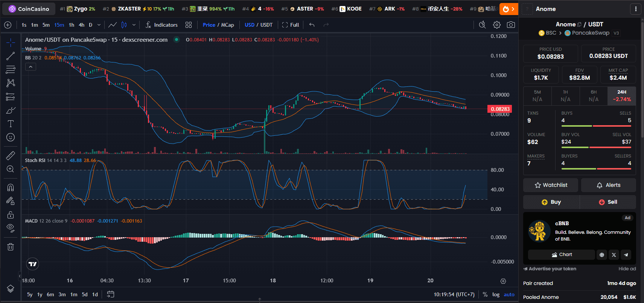Set the chart range to 5y
644x303 pixels.
(30, 294)
